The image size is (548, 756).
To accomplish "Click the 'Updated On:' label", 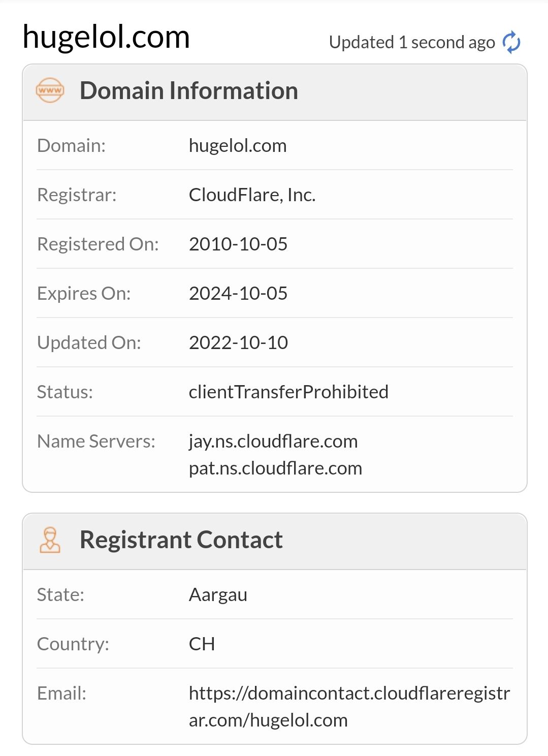I will click(89, 343).
